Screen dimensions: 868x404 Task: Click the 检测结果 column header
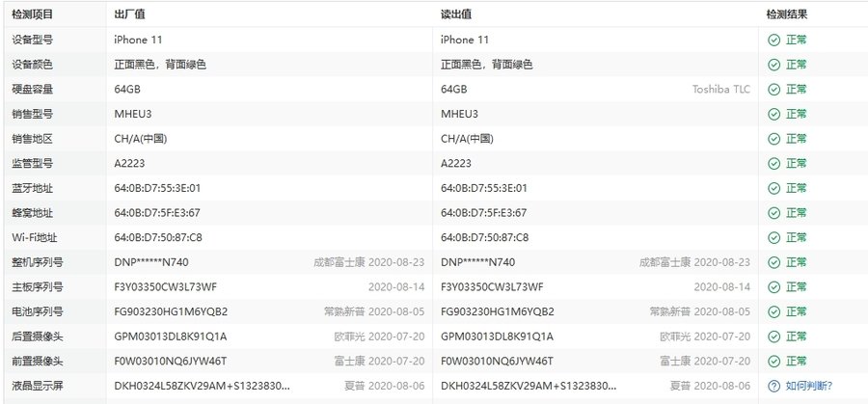click(787, 14)
